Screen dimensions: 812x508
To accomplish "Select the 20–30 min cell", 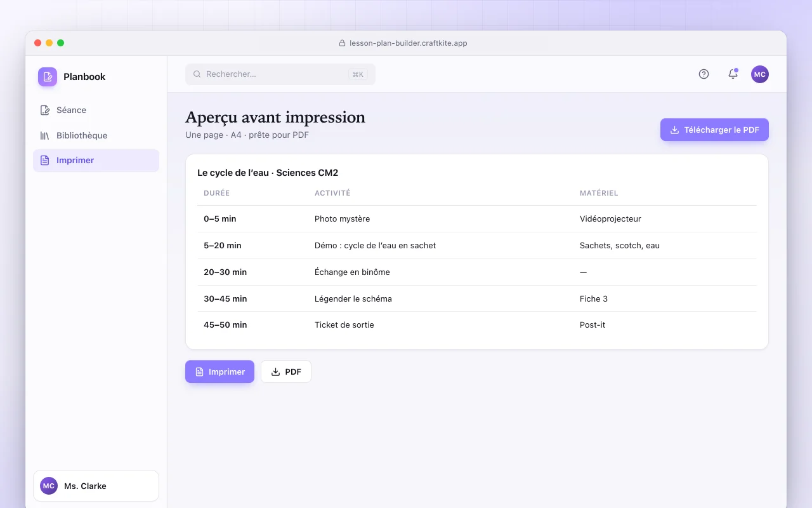I will pos(225,272).
